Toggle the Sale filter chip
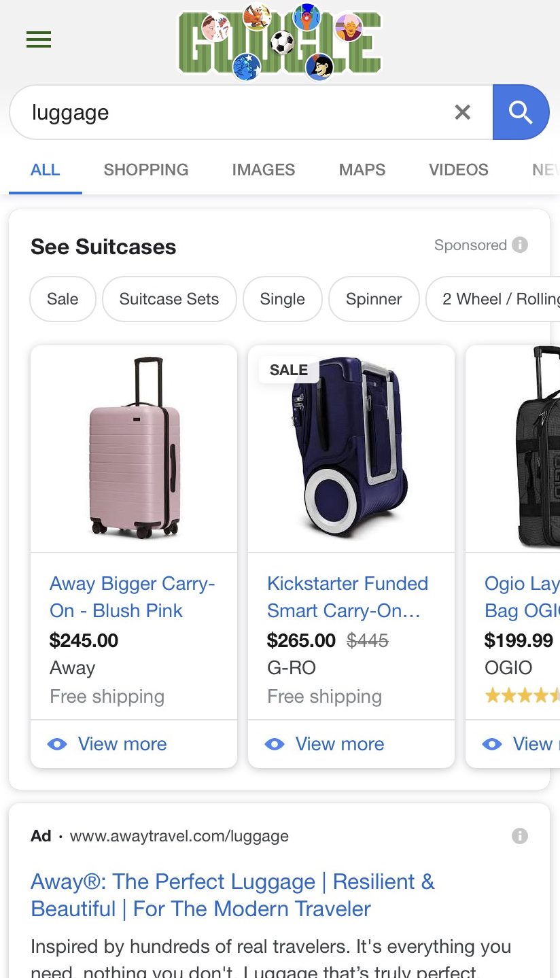The width and height of the screenshot is (560, 978). point(63,299)
